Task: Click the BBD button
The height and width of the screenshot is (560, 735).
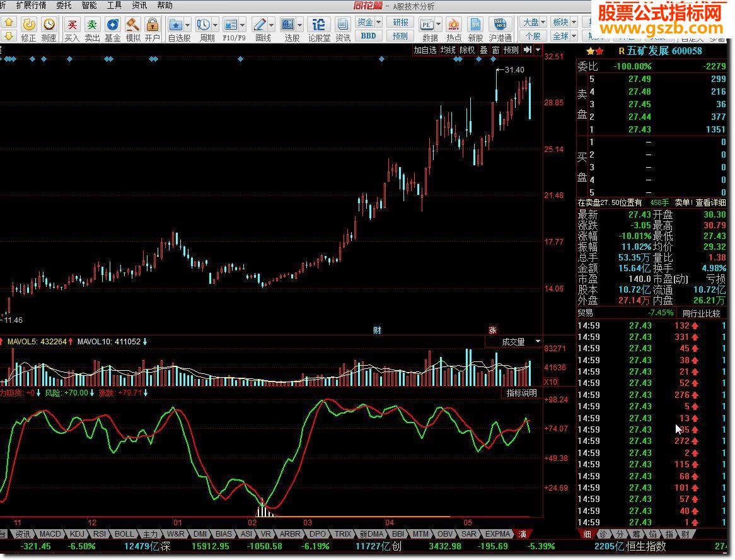Action: pyautogui.click(x=368, y=36)
